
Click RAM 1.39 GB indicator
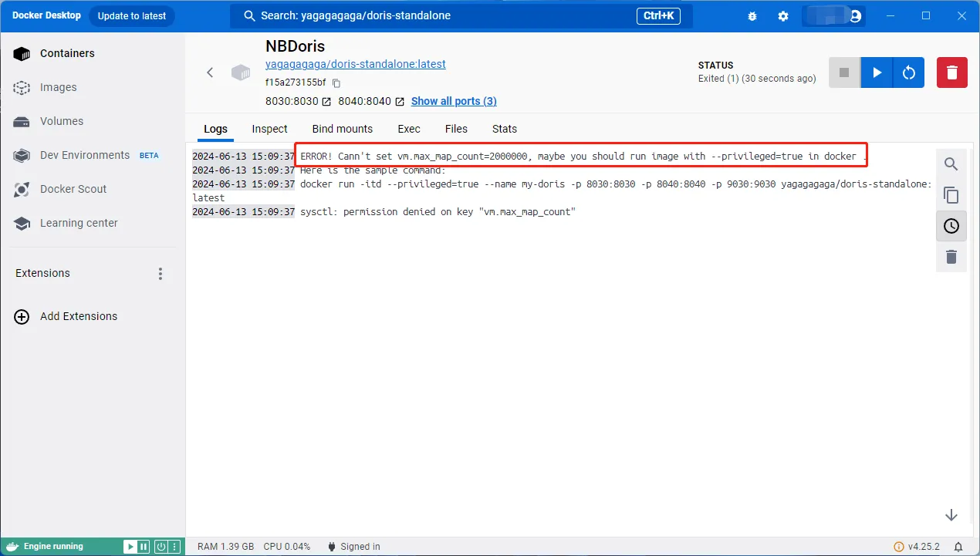click(x=225, y=547)
